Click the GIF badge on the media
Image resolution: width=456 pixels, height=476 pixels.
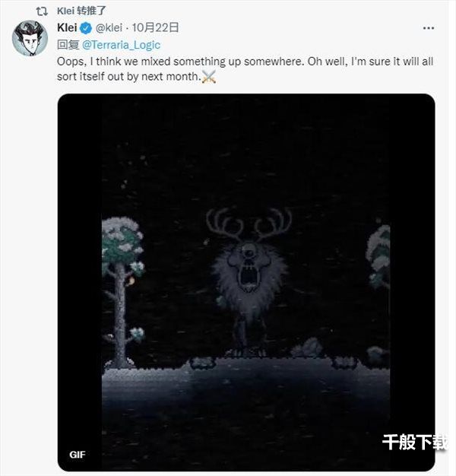[x=77, y=454]
